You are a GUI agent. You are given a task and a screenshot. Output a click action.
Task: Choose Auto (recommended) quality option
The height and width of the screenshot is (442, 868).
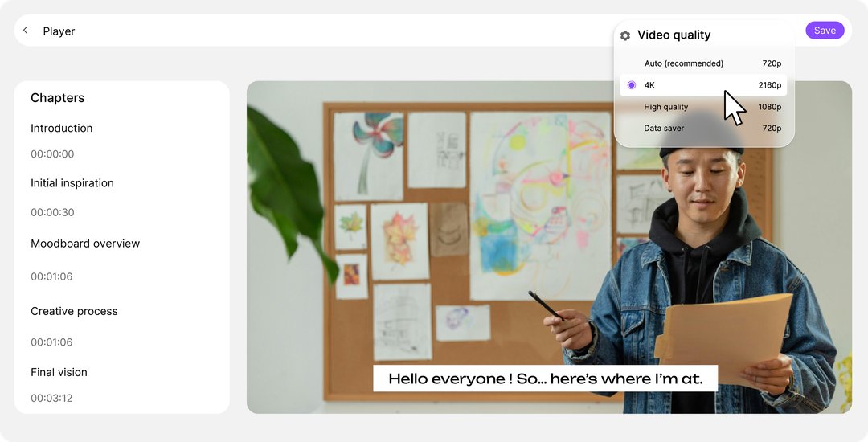click(x=703, y=63)
